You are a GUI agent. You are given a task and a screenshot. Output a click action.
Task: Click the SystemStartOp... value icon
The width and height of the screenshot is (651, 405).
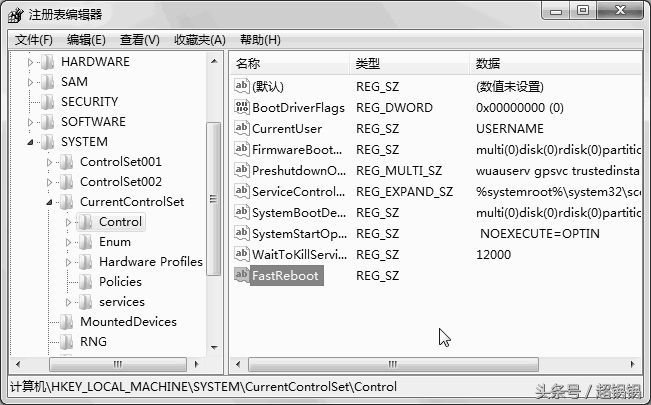click(x=242, y=233)
